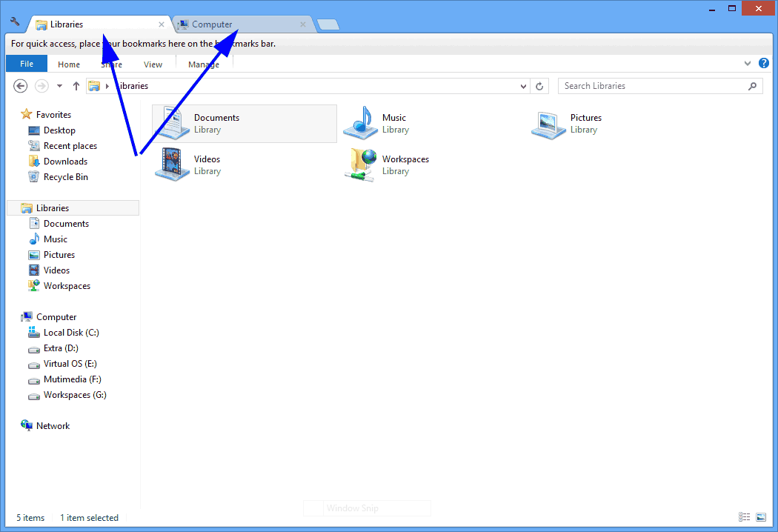This screenshot has height=532, width=778.
Task: Go up one folder level
Action: [x=76, y=86]
